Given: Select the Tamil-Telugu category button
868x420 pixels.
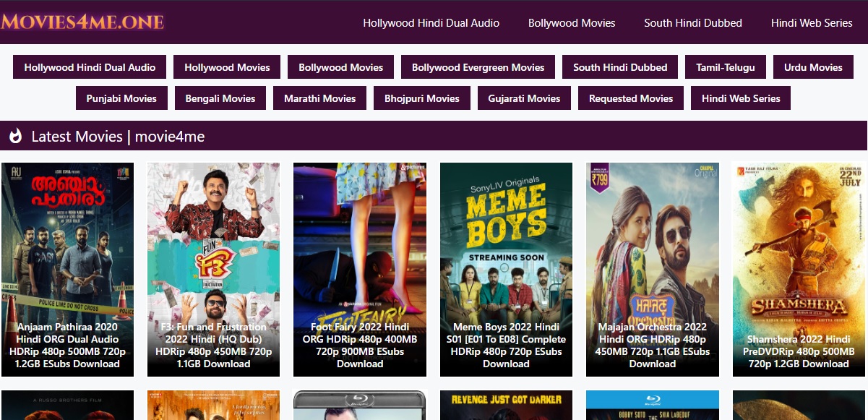Looking at the screenshot, I should (726, 67).
